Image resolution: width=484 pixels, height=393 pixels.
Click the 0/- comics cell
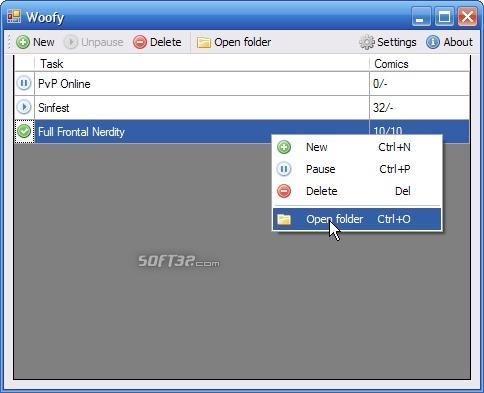pyautogui.click(x=419, y=84)
